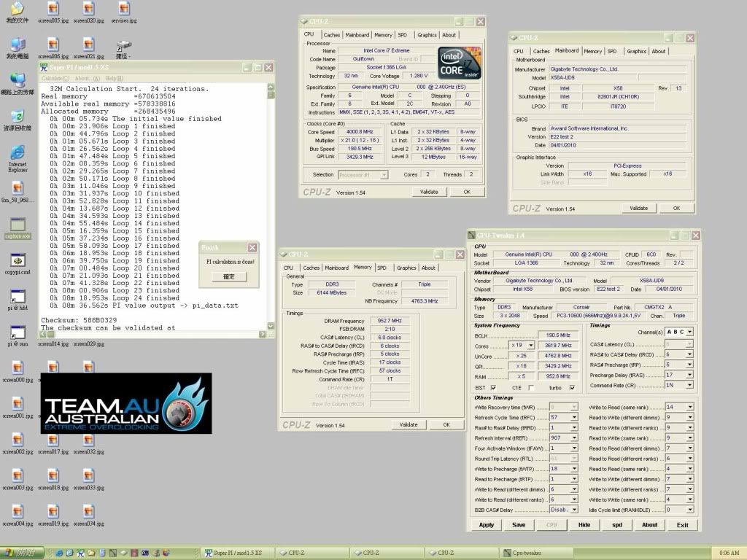Open the Idle Cycle limit (tRANKIDLE) dropdown
The height and width of the screenshot is (560, 747).
(689, 510)
